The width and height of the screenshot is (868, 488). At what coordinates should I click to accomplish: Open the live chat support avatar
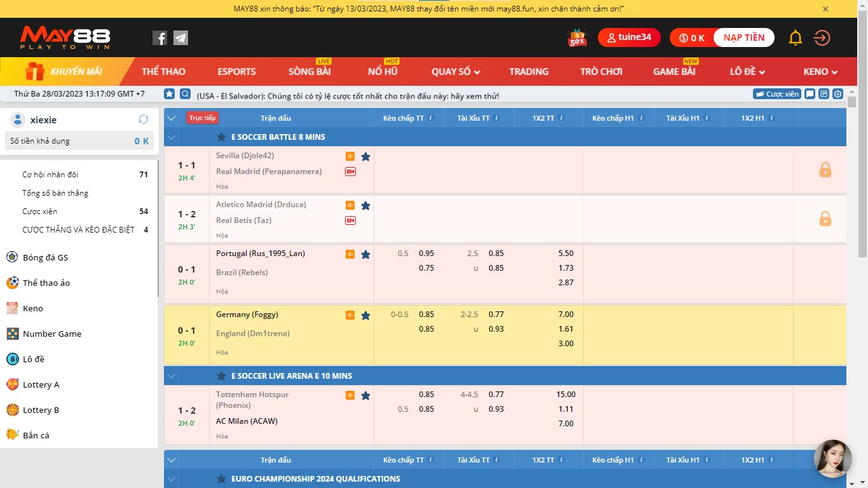[832, 459]
